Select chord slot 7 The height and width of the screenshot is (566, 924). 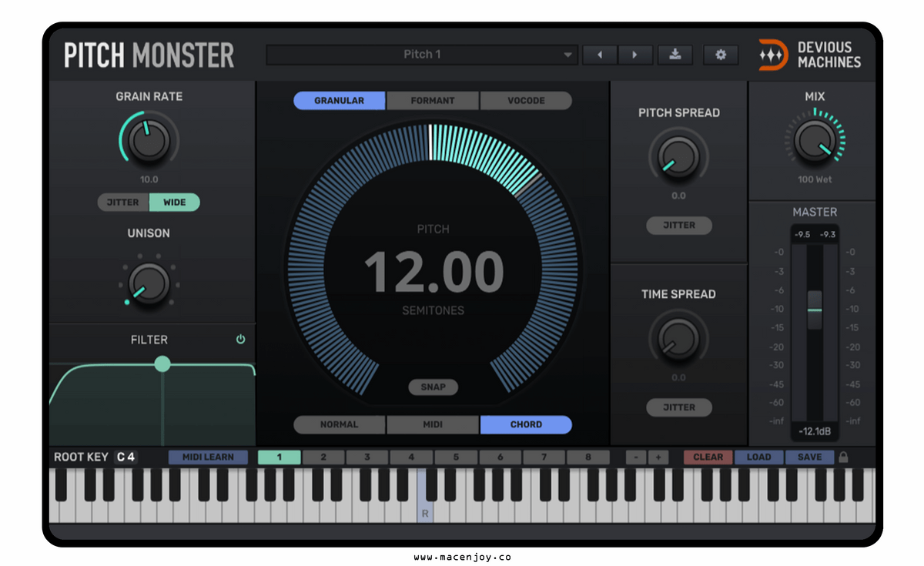[x=544, y=457]
